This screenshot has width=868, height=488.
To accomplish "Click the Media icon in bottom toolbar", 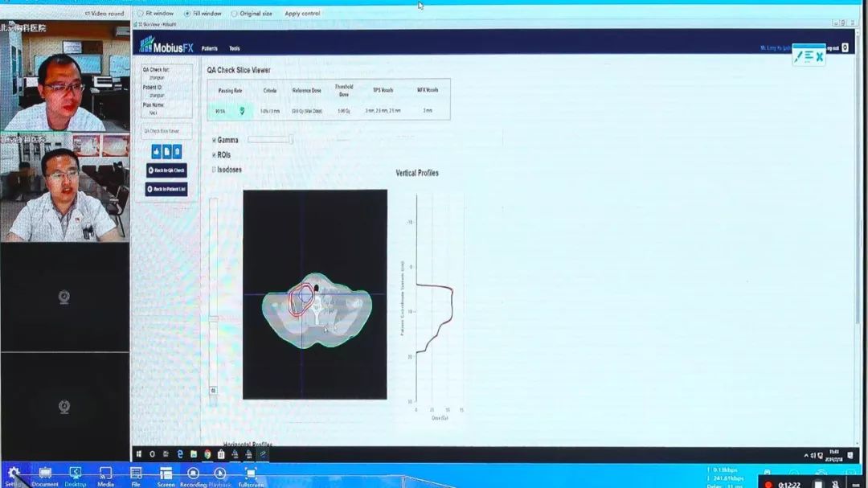I will pos(105,474).
